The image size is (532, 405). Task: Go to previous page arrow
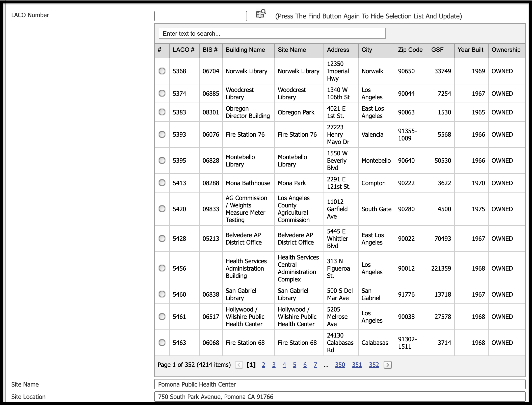pos(239,365)
